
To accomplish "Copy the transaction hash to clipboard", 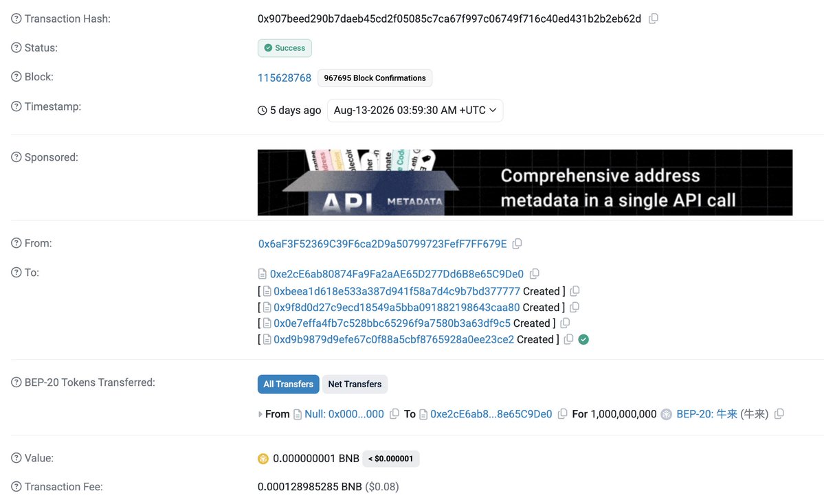I will click(x=653, y=19).
